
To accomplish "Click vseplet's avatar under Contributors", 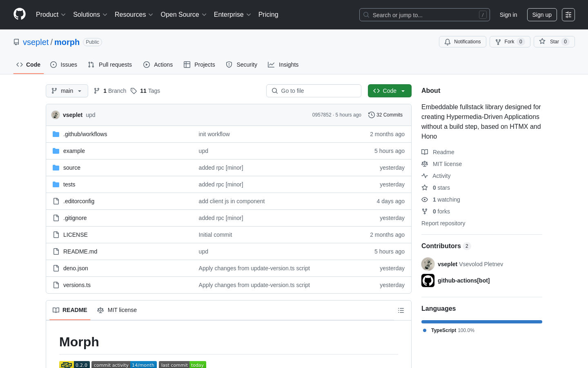I will (428, 264).
